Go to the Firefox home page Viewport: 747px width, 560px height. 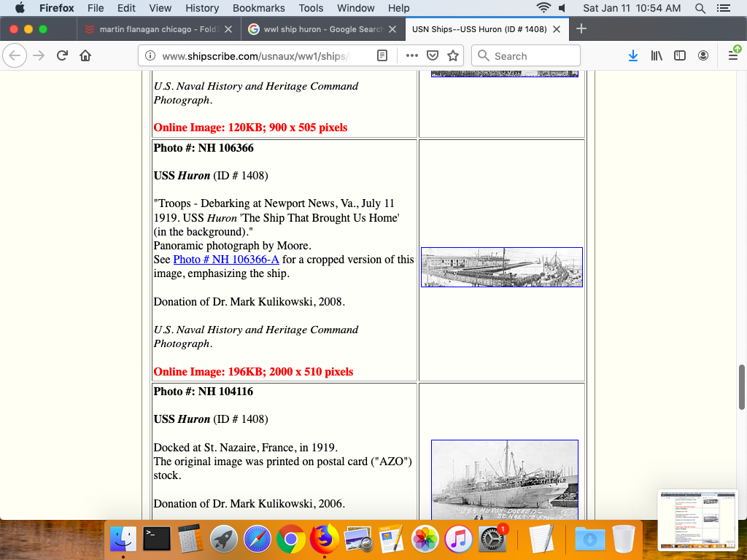[85, 56]
